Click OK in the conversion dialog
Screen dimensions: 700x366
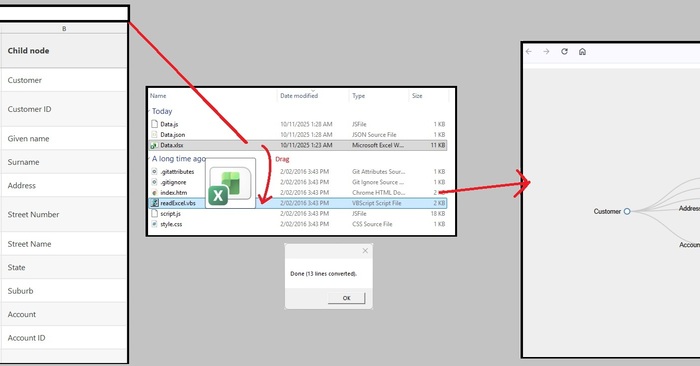346,298
